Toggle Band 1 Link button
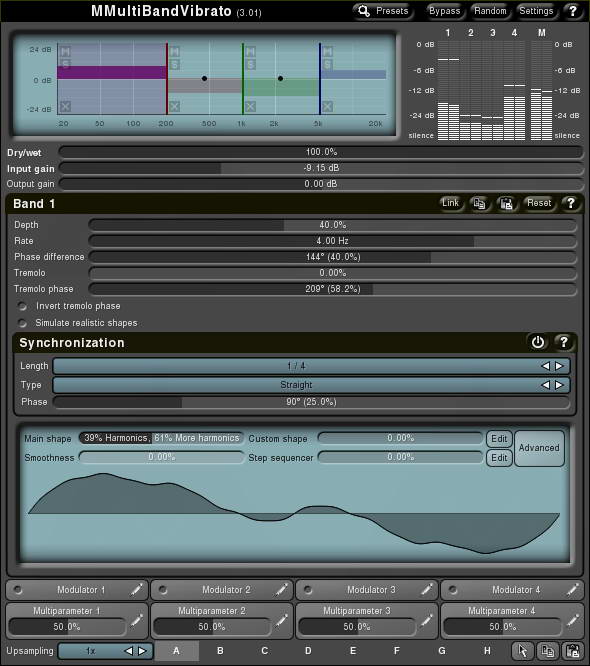This screenshot has height=666, width=590. click(450, 203)
